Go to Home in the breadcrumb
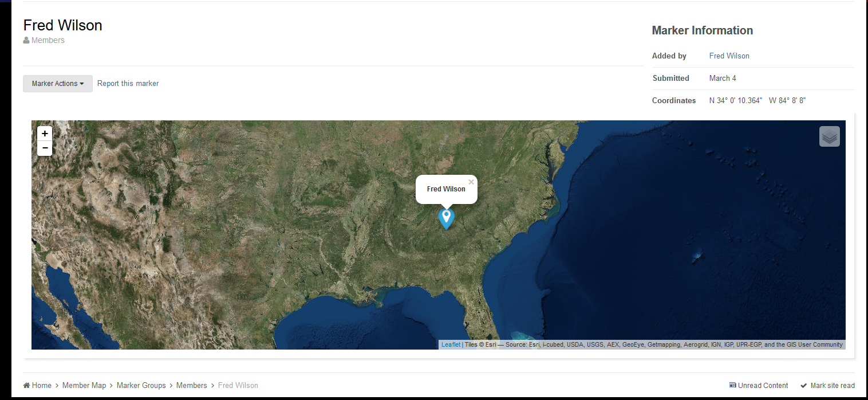868x400 pixels. click(41, 386)
